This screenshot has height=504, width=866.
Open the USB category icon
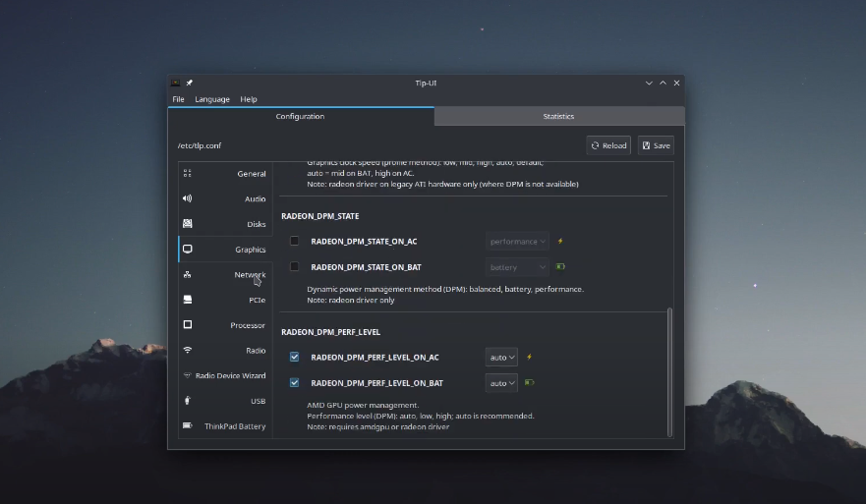pos(187,401)
